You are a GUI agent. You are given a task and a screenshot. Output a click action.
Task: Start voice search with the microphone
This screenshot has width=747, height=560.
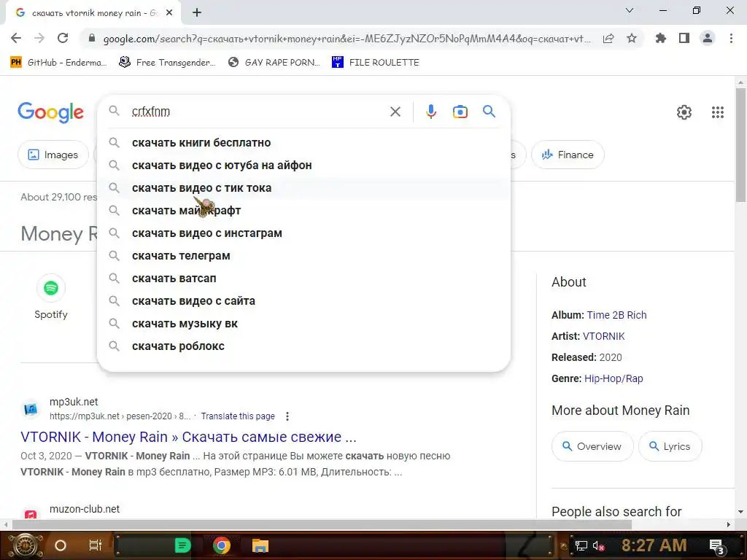[x=430, y=112]
